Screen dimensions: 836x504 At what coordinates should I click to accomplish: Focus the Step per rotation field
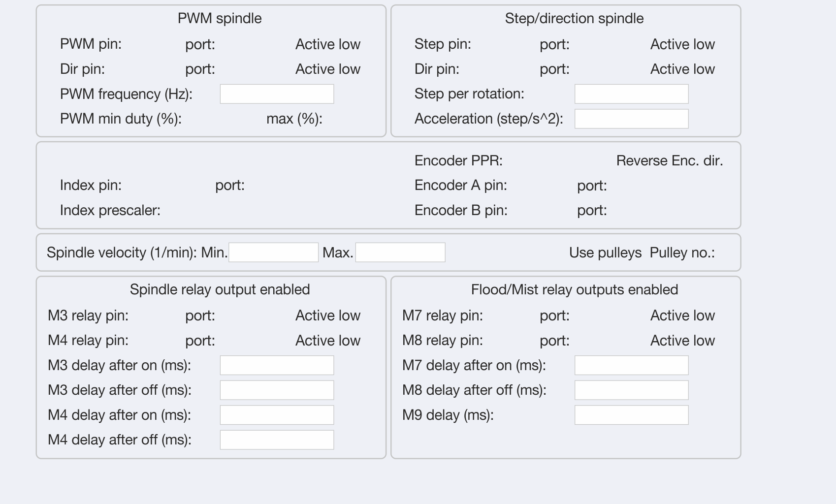point(631,94)
